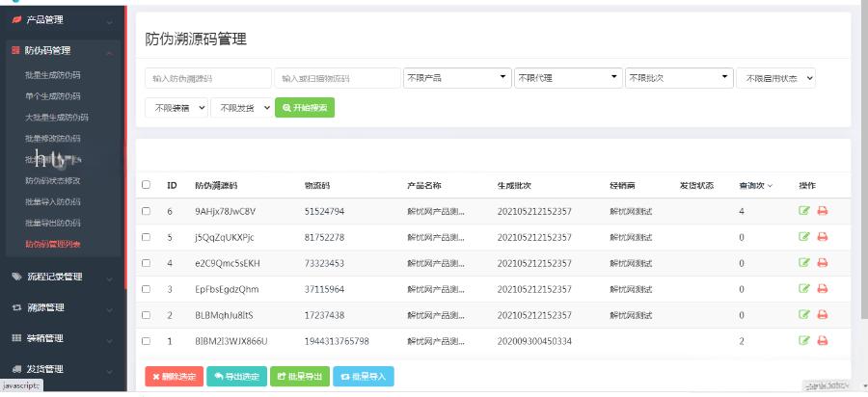The height and width of the screenshot is (397, 868).
Task: Print the record with ID 1
Action: (x=822, y=340)
